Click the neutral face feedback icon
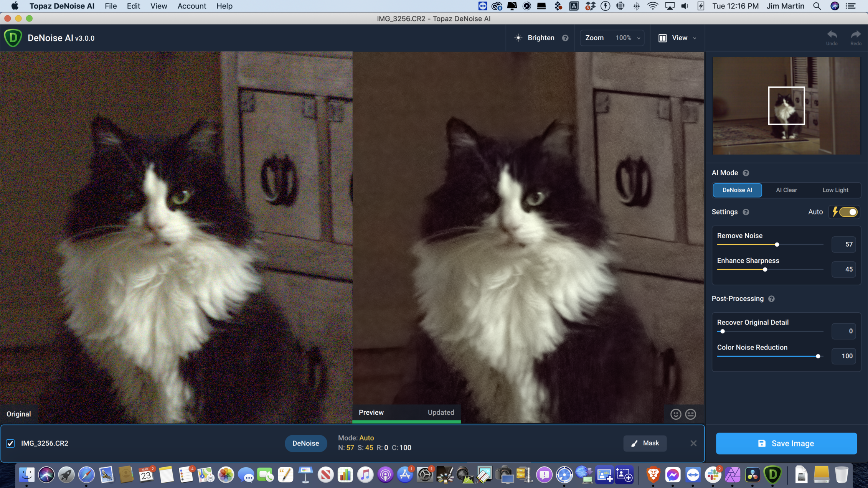This screenshot has width=868, height=488. 691,414
